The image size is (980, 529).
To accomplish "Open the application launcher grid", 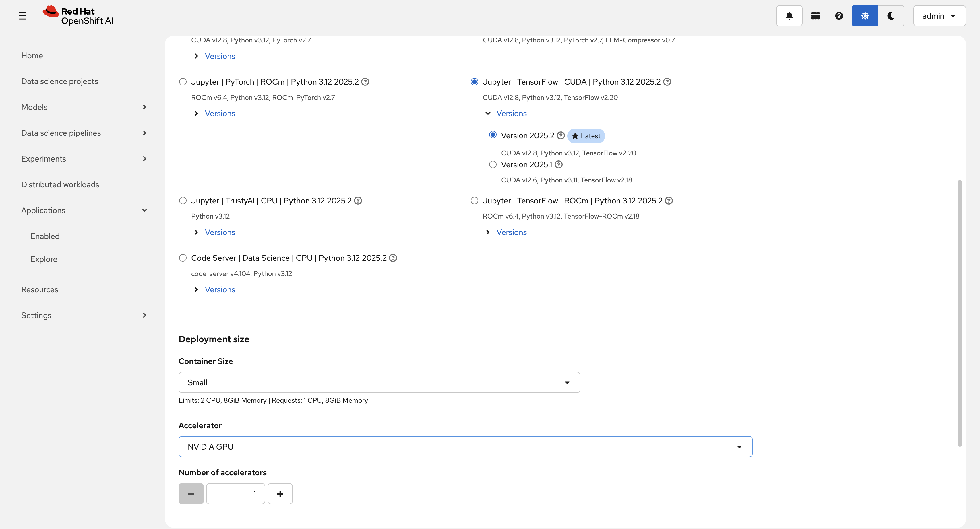I will tap(815, 15).
